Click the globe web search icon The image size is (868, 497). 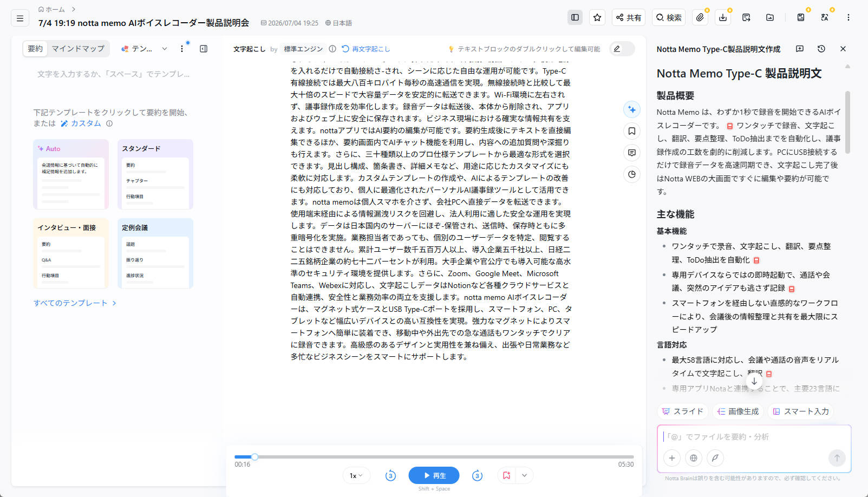click(x=694, y=458)
